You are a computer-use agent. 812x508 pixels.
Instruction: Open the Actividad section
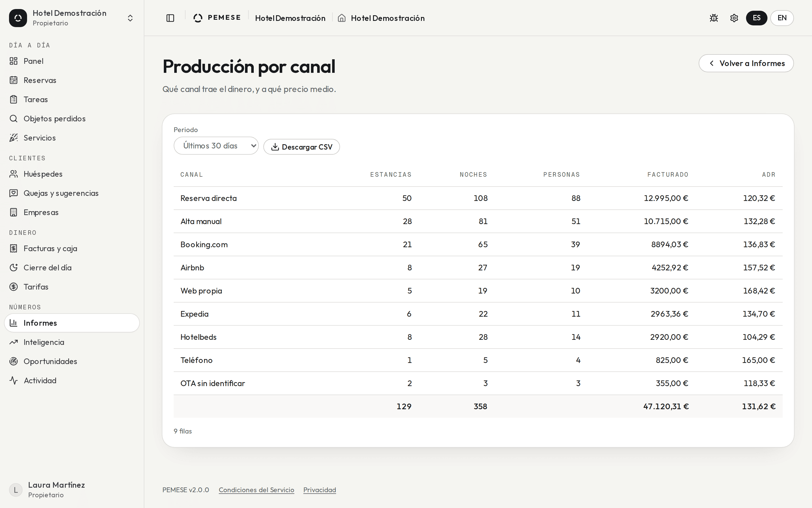pos(72,381)
